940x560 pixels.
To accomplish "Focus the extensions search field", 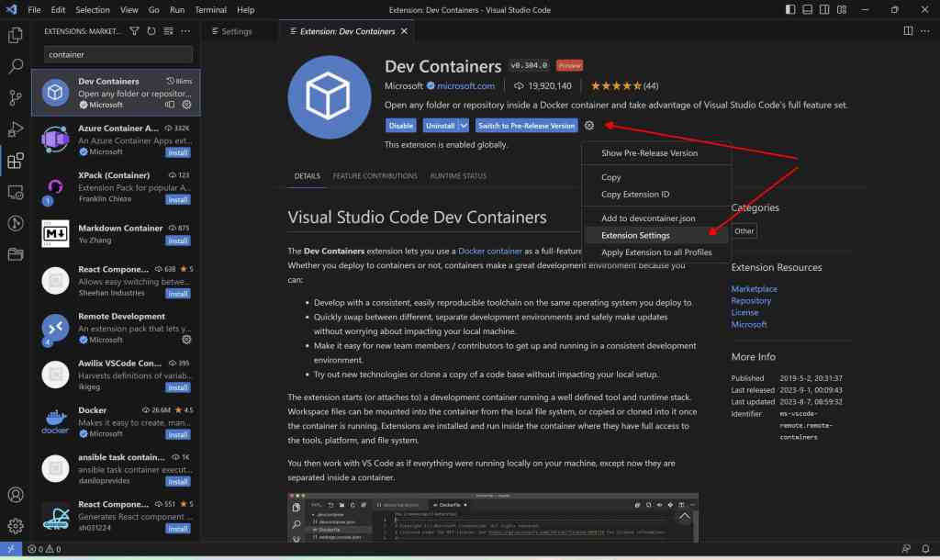I will tap(118, 54).
